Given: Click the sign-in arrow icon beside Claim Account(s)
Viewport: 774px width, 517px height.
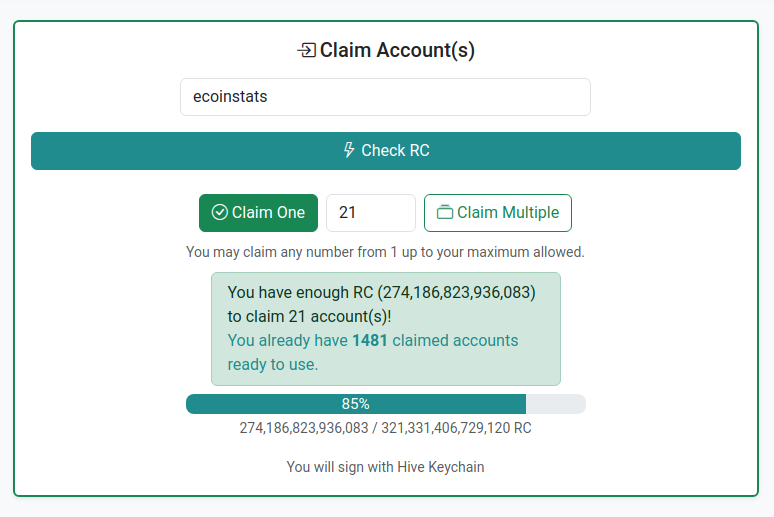Looking at the screenshot, I should click(x=307, y=50).
